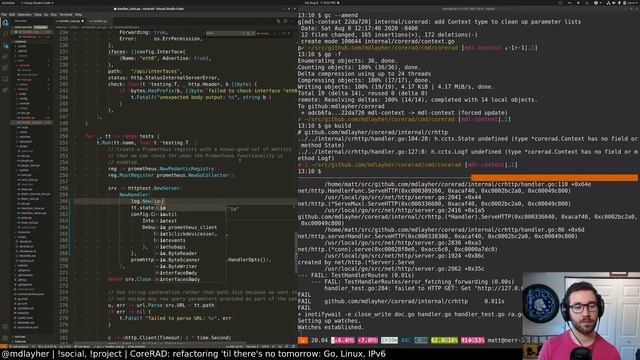Click 'go build' command in terminal
640x360 pixels.
[338, 126]
